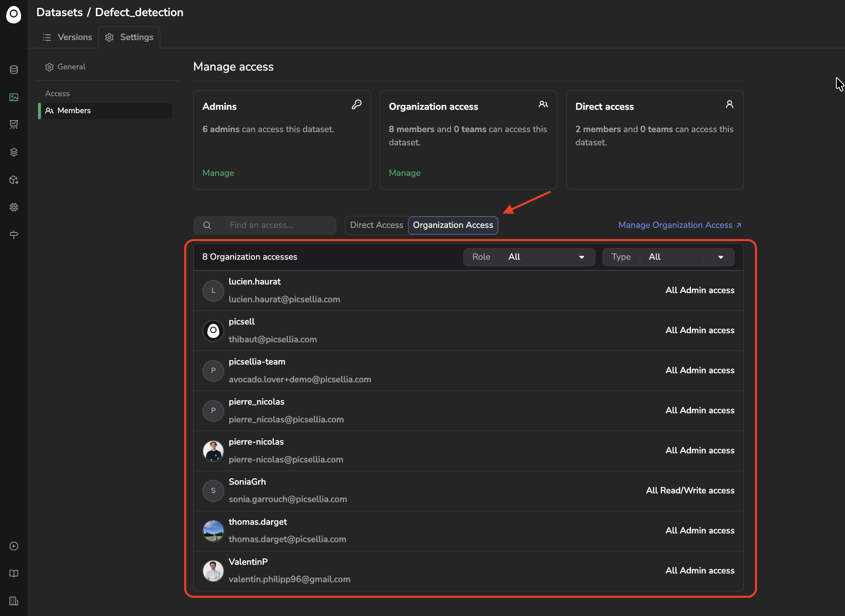
Task: Open the Versions tab
Action: point(68,37)
